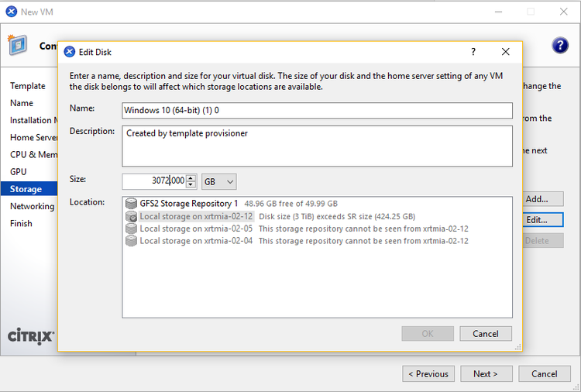Click the xrtmia-02-12 local storage disk icon
The width and height of the screenshot is (581, 392).
131,216
